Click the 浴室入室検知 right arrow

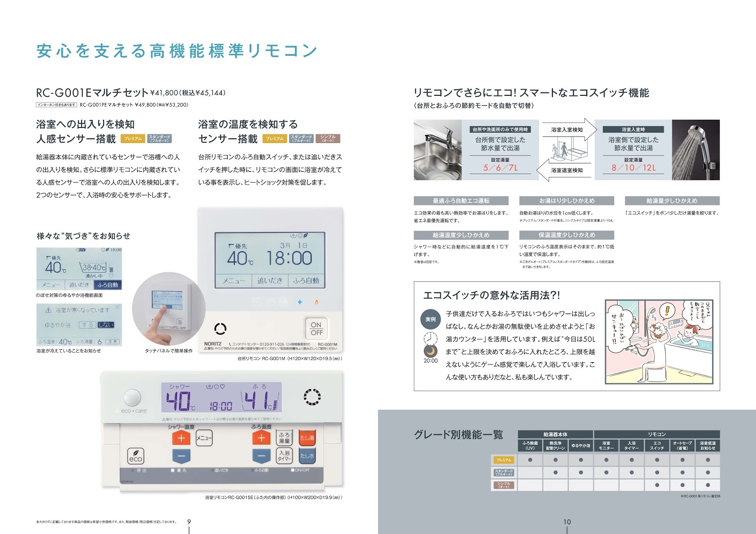pyautogui.click(x=570, y=129)
